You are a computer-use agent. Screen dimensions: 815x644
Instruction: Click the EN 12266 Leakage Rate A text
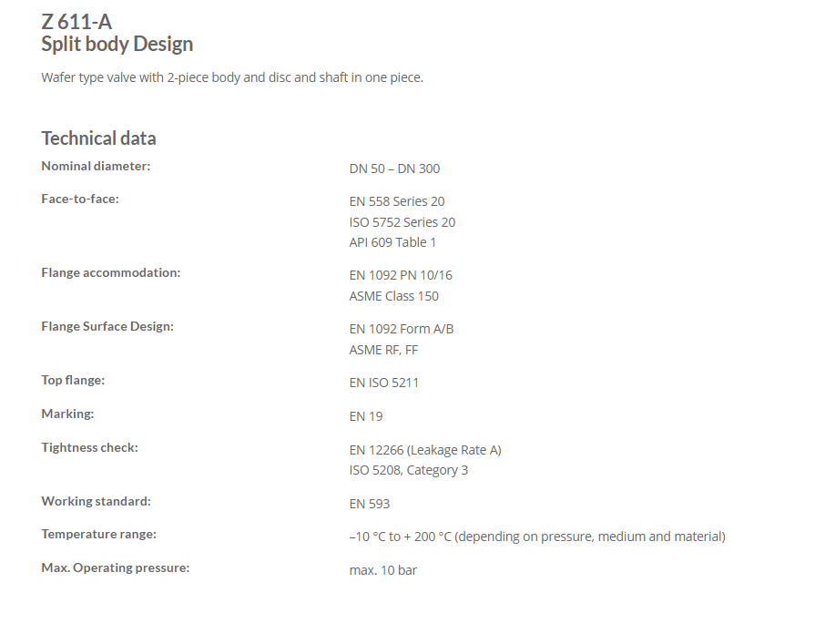[x=425, y=450]
